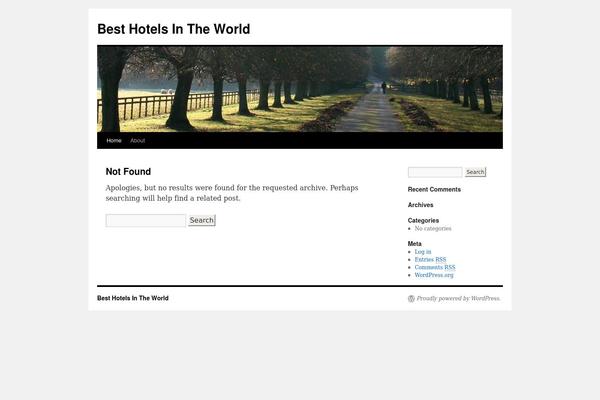The width and height of the screenshot is (600, 400).
Task: Click the header image of the tree-lined path
Action: [300, 89]
